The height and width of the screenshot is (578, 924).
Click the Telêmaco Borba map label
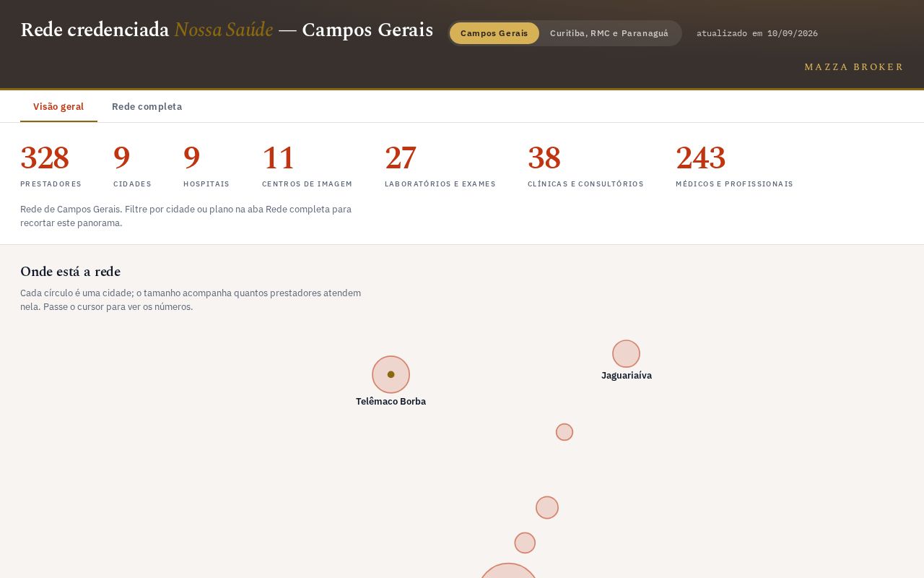391,402
